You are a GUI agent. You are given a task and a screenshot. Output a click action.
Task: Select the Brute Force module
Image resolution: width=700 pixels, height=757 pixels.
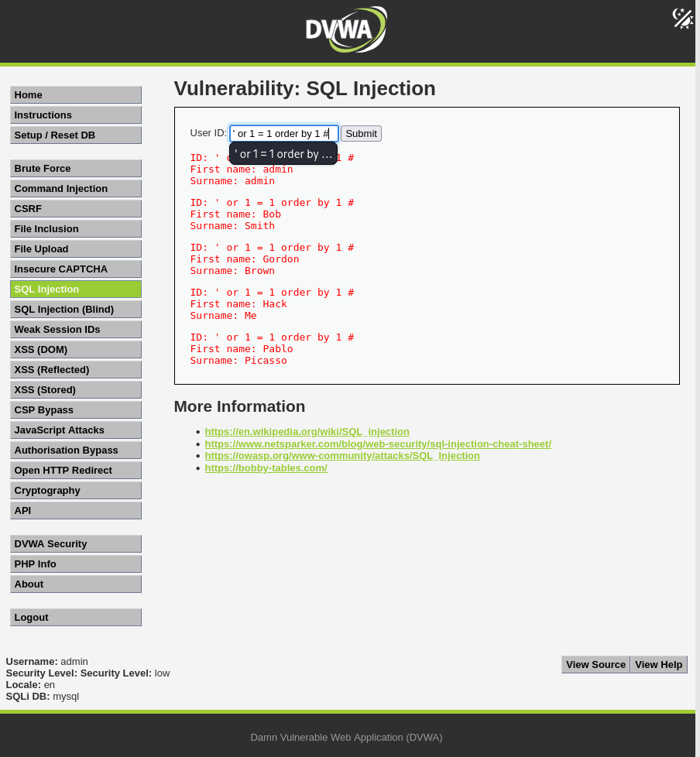[x=76, y=169]
